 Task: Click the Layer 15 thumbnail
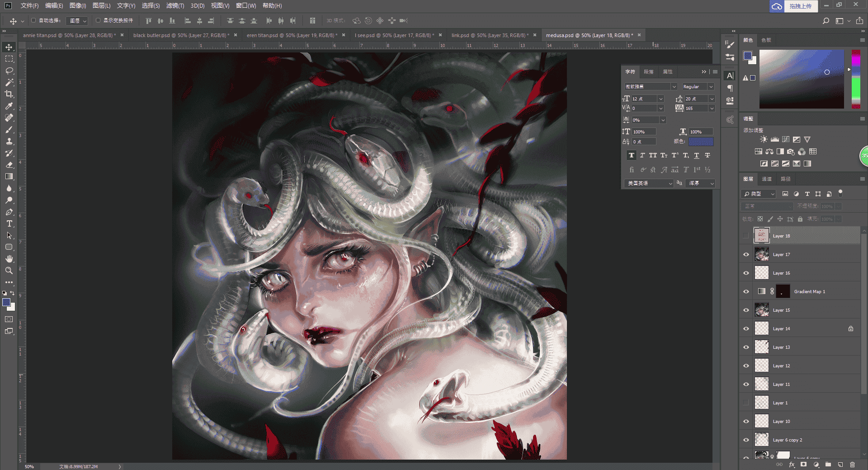[x=762, y=310]
